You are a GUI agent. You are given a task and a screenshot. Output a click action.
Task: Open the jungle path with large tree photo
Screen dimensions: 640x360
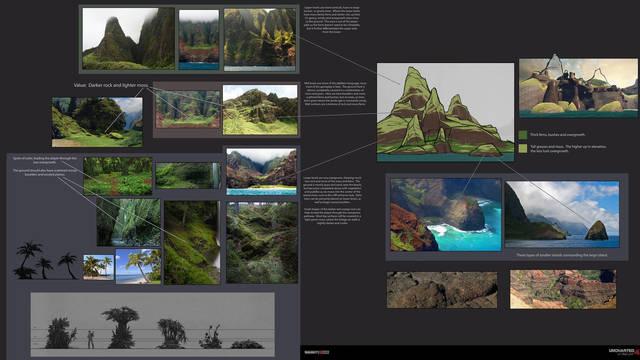pos(97,122)
